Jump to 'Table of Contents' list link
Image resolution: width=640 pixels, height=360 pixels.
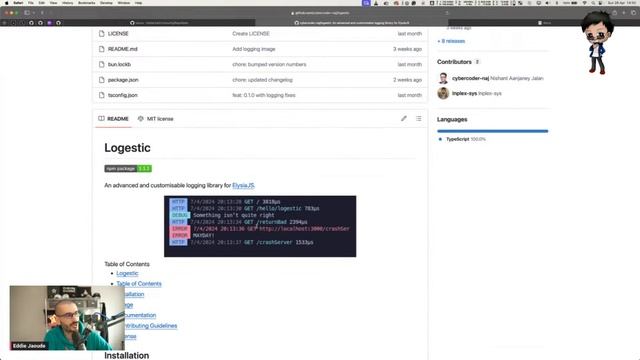[139, 284]
